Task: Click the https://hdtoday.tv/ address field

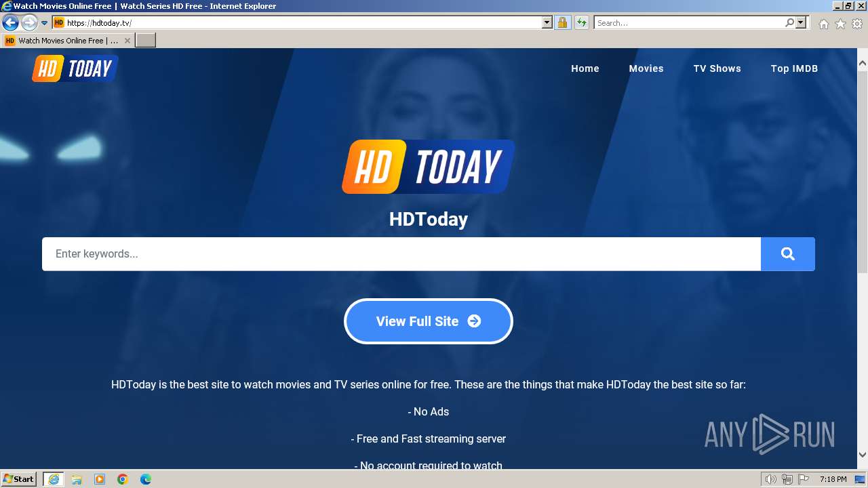Action: (303, 22)
